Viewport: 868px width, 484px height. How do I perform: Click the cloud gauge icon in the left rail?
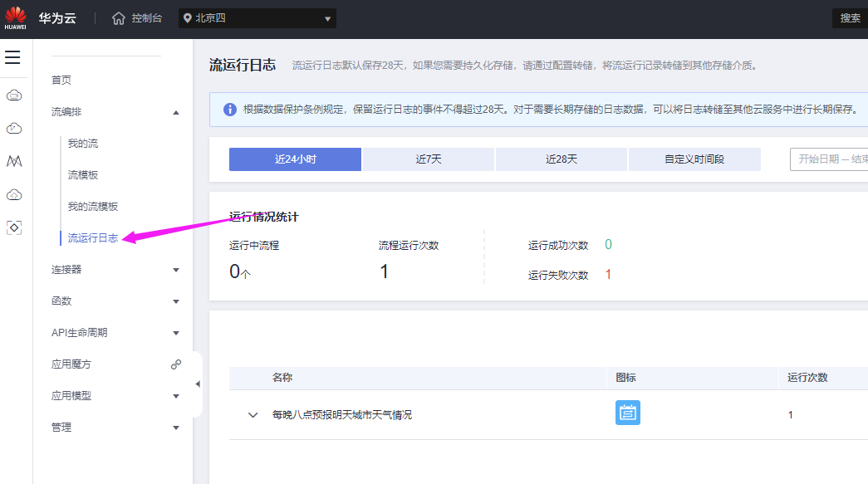pyautogui.click(x=14, y=129)
